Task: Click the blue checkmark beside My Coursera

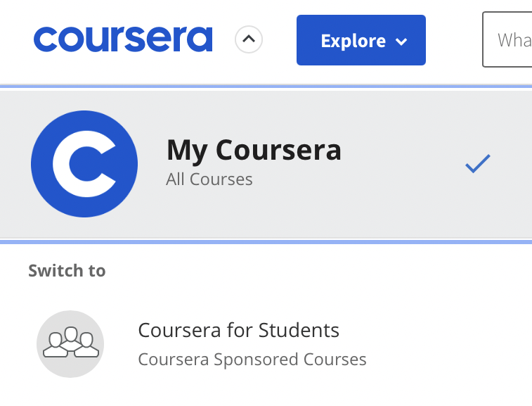Action: click(477, 165)
